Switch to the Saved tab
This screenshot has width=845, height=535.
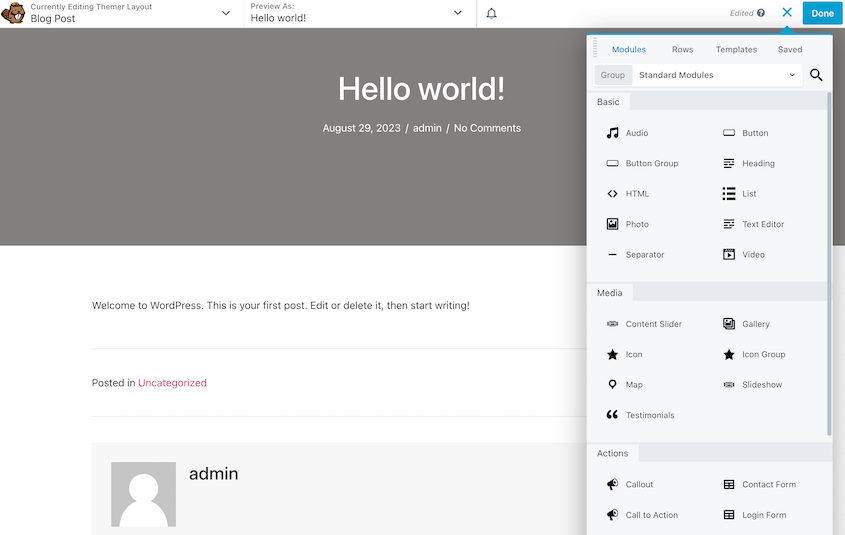pos(789,49)
